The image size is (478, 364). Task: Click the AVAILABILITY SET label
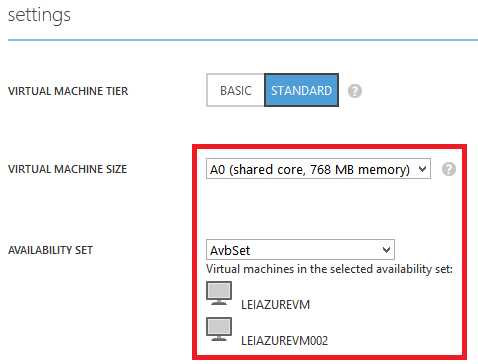pyautogui.click(x=50, y=250)
